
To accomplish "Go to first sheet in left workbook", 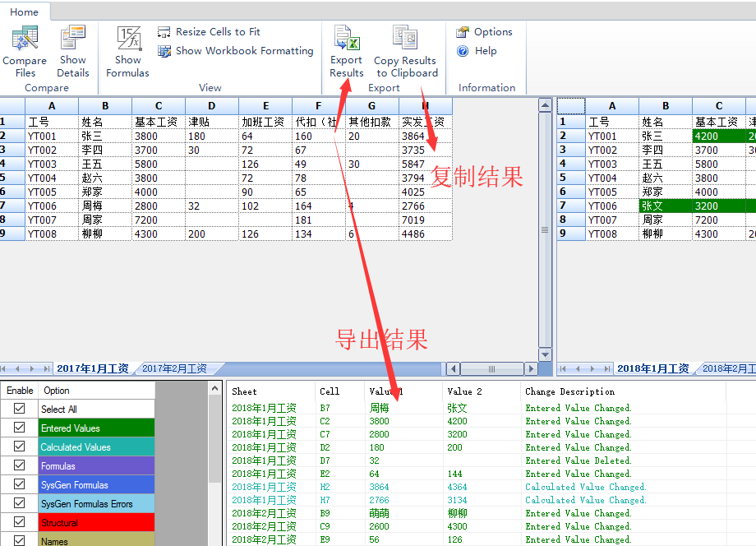I will click(3, 369).
